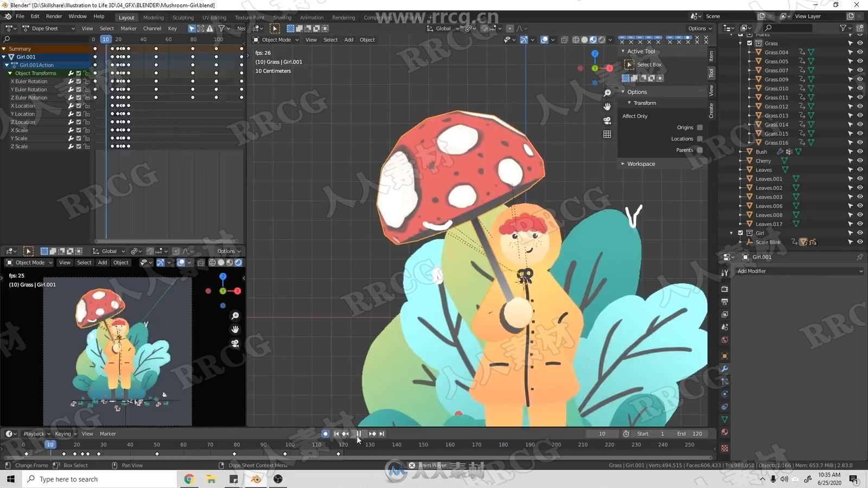868x488 pixels.
Task: Uncheck the Z Scale channel mute checkbox
Action: point(79,146)
